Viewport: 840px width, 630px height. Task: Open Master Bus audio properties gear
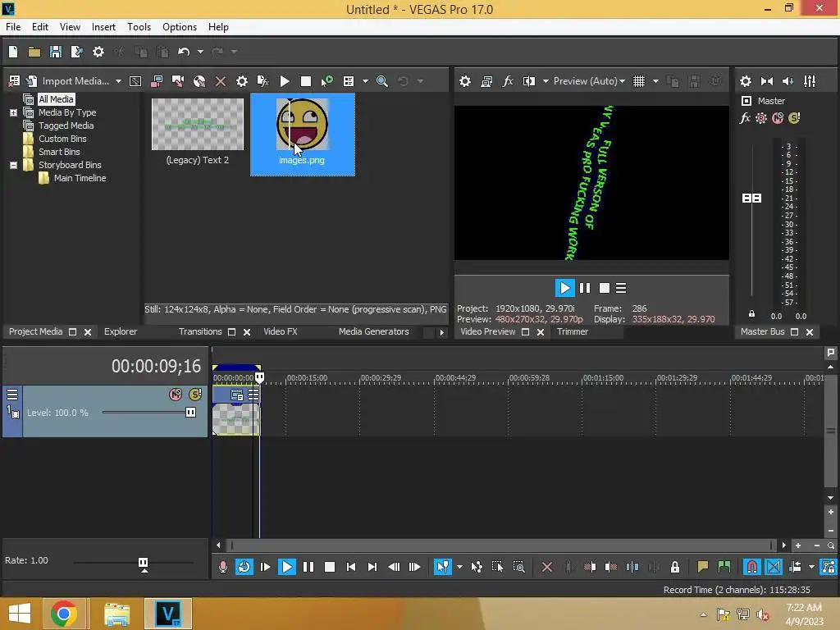click(x=746, y=81)
